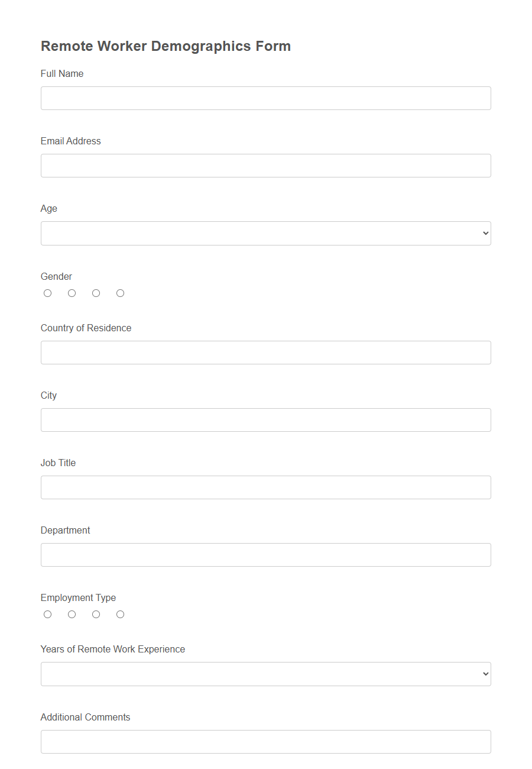Select the last Gender radio button

pos(120,293)
